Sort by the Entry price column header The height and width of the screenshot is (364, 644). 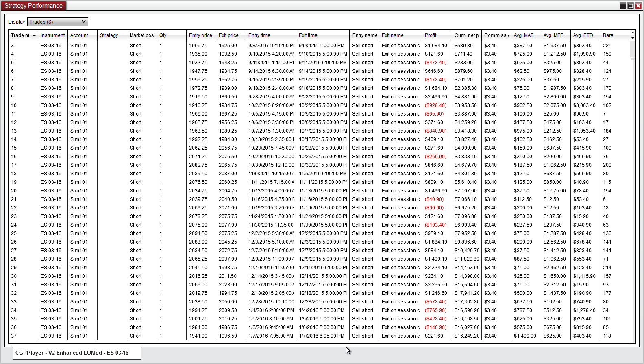coord(201,35)
